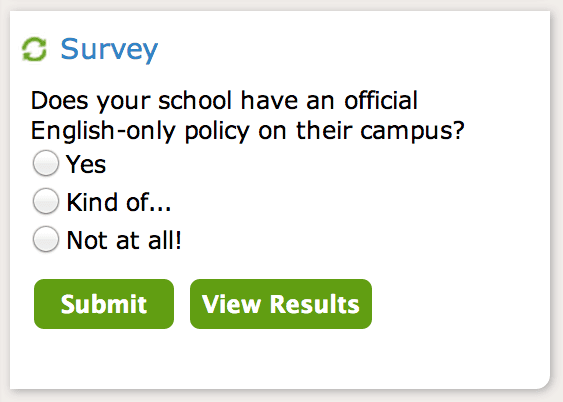
Task: Click the survey question's first line
Action: [224, 100]
